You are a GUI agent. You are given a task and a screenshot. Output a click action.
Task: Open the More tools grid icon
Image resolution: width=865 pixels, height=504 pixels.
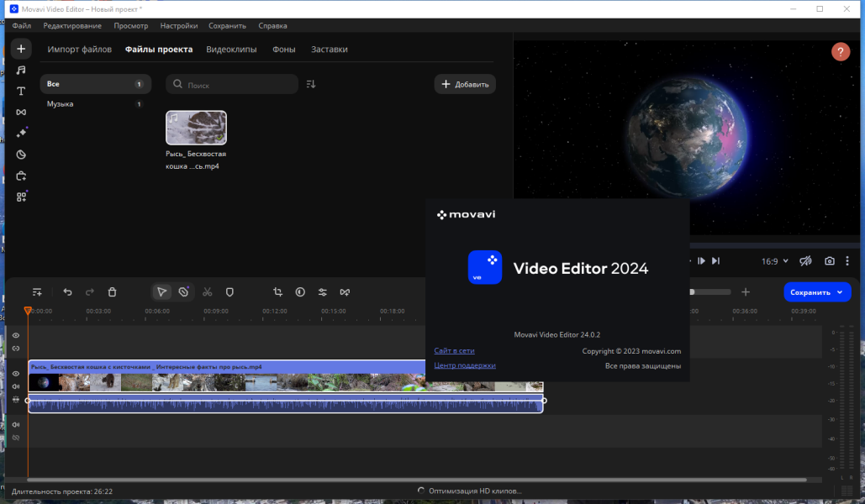point(21,197)
